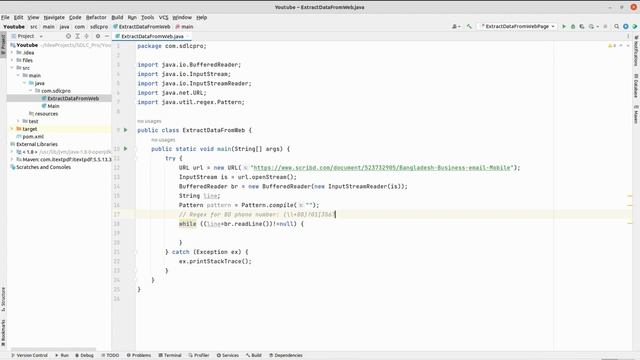Image resolution: width=640 pixels, height=360 pixels.
Task: Click the 'no usages' hint above class
Action: [149, 121]
